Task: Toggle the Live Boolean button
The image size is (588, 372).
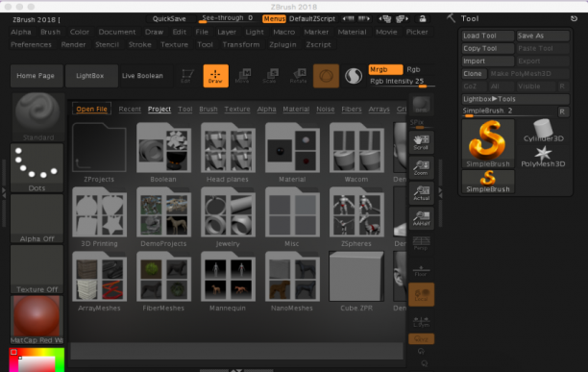Action: [142, 76]
